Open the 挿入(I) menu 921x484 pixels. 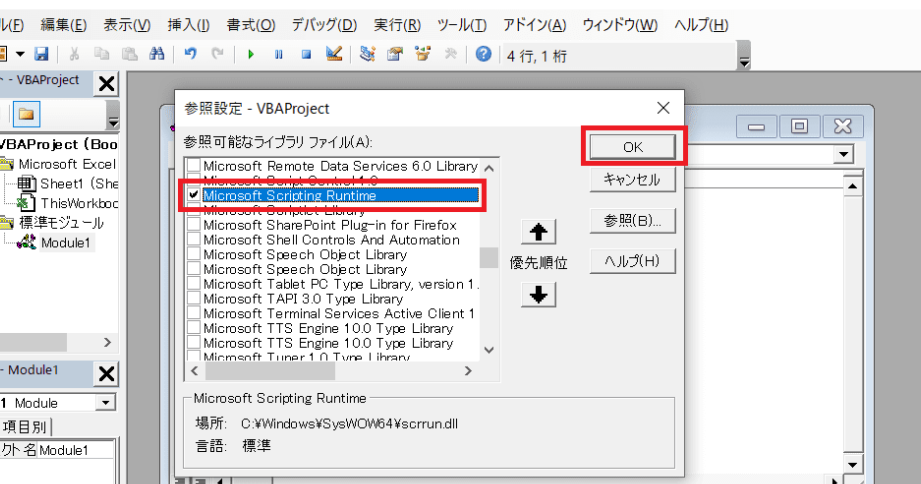pos(189,25)
